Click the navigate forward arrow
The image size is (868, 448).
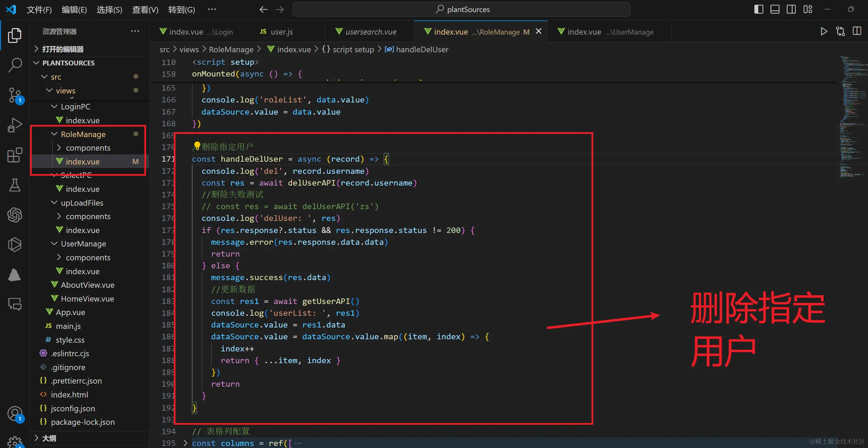[x=280, y=10]
